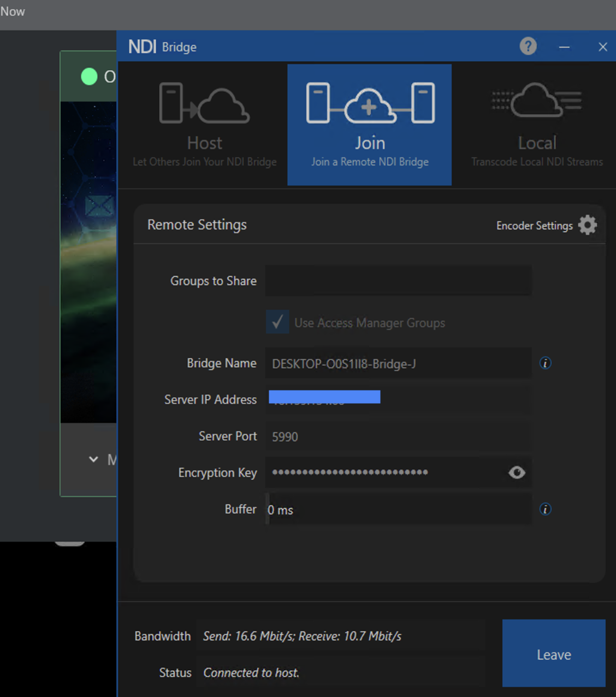Click the Remote Settings heading
The height and width of the screenshot is (697, 616).
point(197,225)
